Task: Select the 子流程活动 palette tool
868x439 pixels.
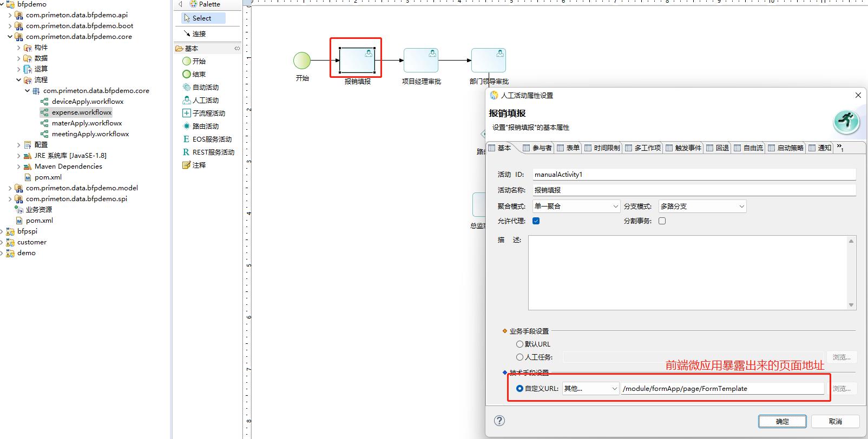Action: (x=187, y=113)
